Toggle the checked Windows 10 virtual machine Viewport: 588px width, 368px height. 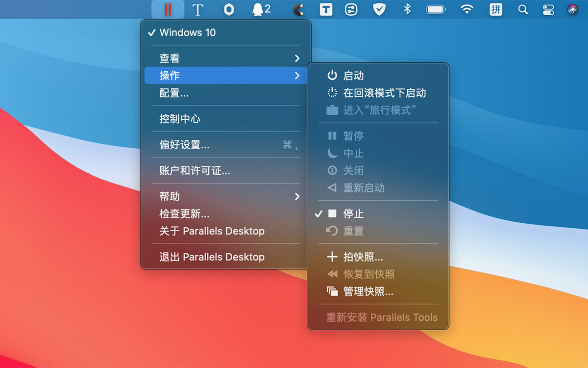[x=226, y=32]
